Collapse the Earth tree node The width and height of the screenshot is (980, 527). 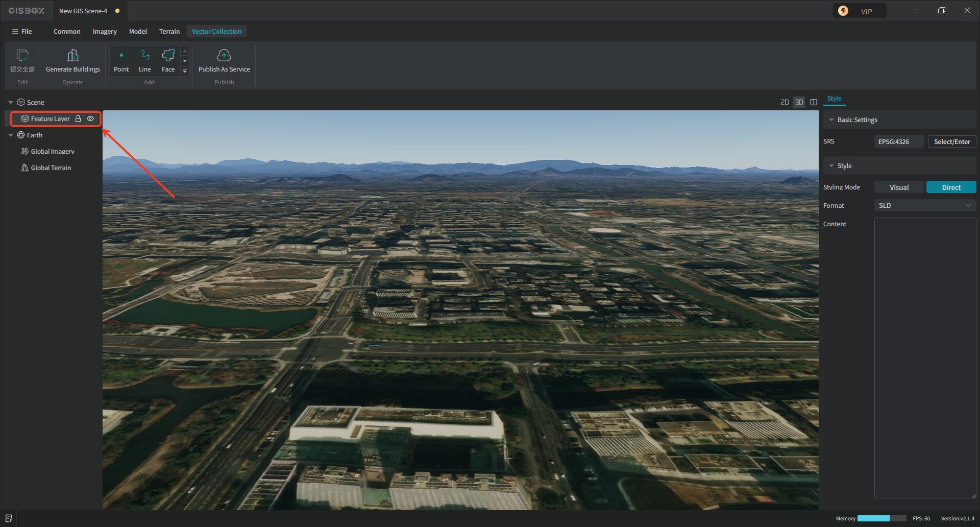point(11,135)
